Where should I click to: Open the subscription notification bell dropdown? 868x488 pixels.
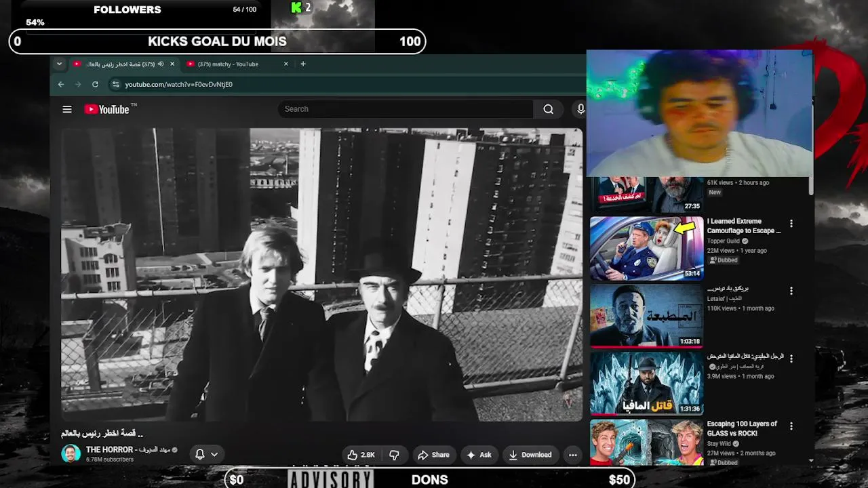coord(206,454)
